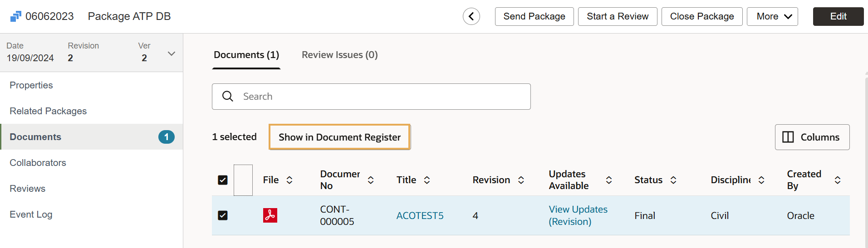Image resolution: width=868 pixels, height=248 pixels.
Task: Expand the revision details chevron
Action: 172,53
